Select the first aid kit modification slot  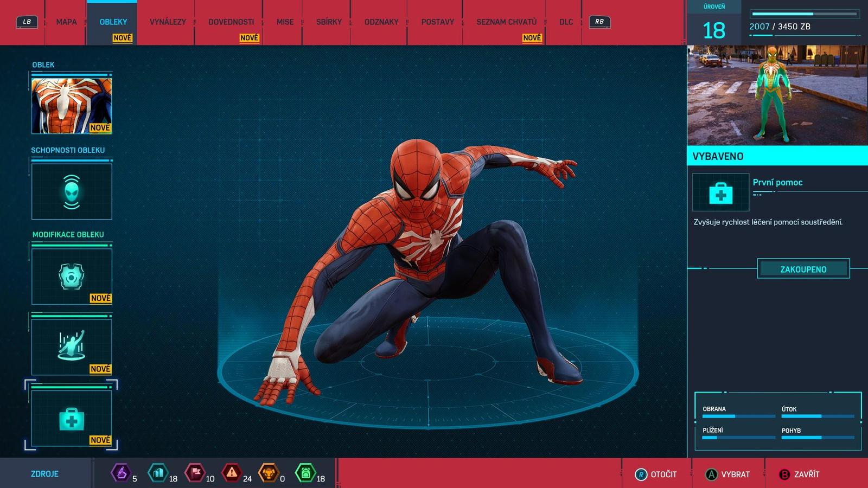(72, 419)
